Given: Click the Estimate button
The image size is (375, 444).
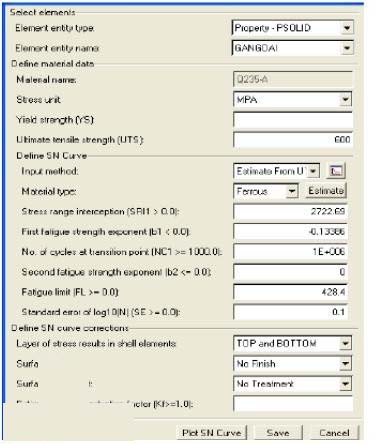Looking at the screenshot, I should point(326,191).
